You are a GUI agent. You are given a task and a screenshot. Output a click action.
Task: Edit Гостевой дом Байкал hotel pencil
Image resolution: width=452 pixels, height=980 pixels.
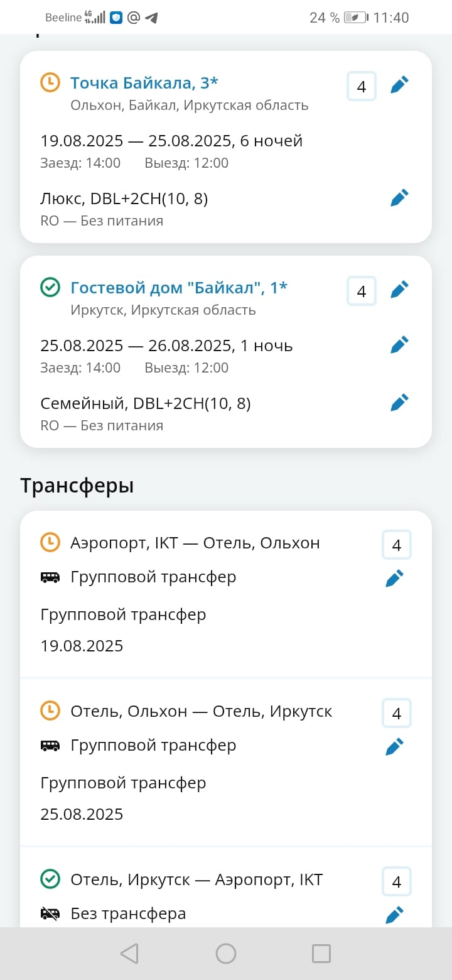pos(399,290)
